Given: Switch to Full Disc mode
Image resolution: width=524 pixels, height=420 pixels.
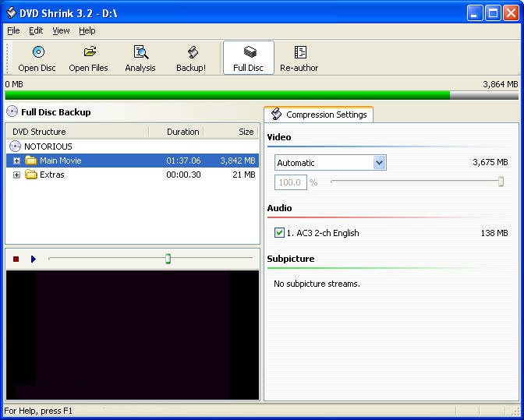Looking at the screenshot, I should point(248,58).
